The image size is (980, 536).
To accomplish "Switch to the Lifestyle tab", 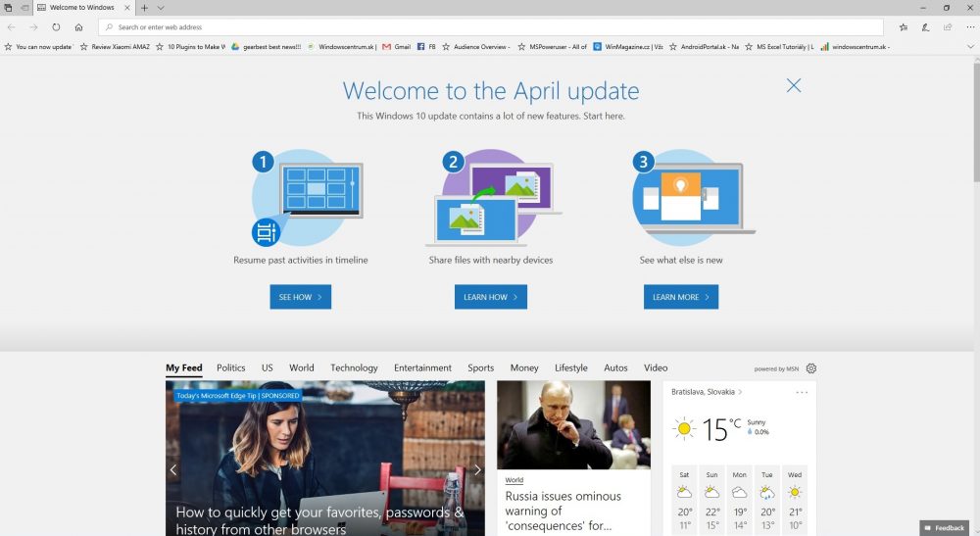I will (x=570, y=368).
